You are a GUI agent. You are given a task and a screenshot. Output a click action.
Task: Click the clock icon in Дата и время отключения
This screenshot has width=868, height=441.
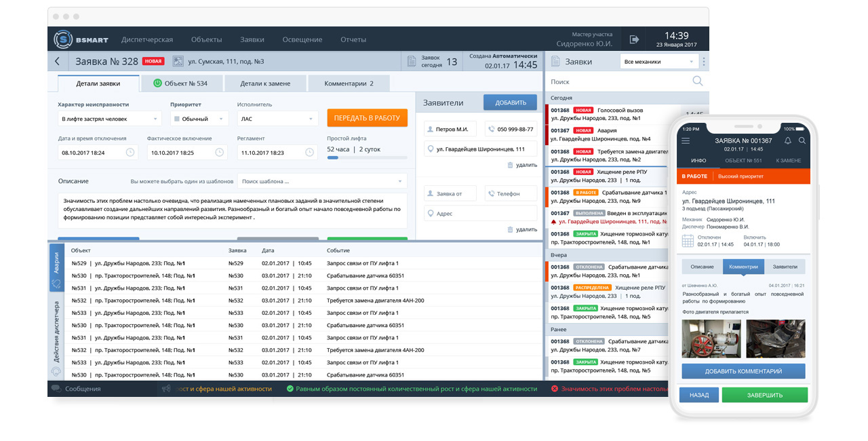130,153
